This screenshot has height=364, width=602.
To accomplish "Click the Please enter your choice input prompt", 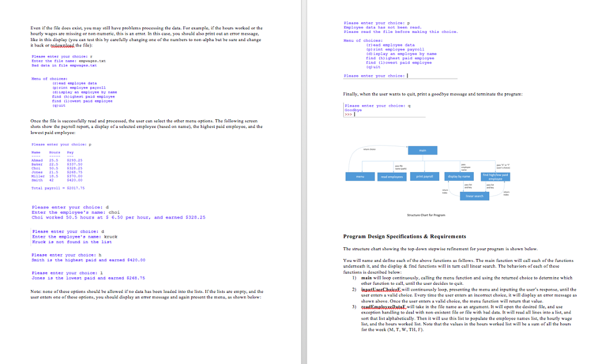I will pyautogui.click(x=374, y=76).
